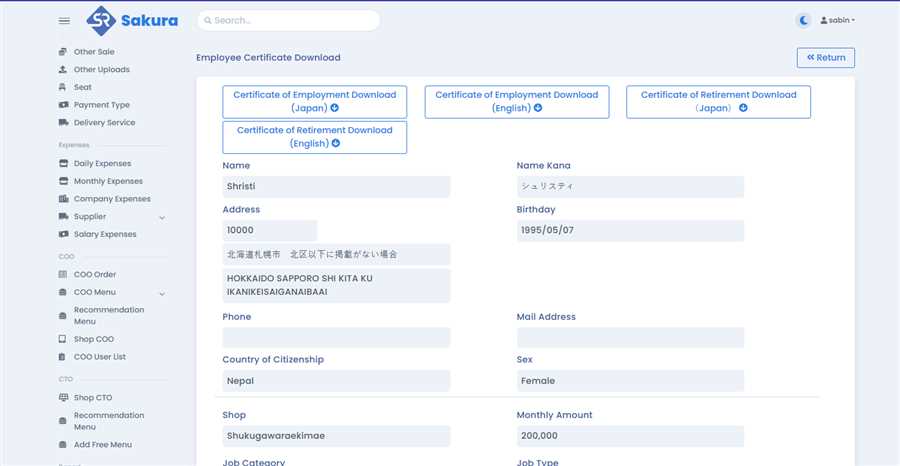The image size is (900, 466).
Task: Download Certificate of Retirement (Japan)
Action: tap(718, 101)
